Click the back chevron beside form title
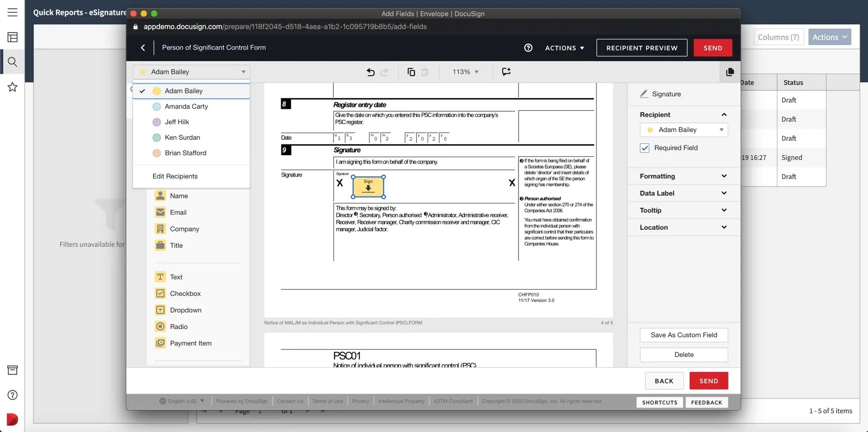This screenshot has width=868, height=432. (143, 48)
